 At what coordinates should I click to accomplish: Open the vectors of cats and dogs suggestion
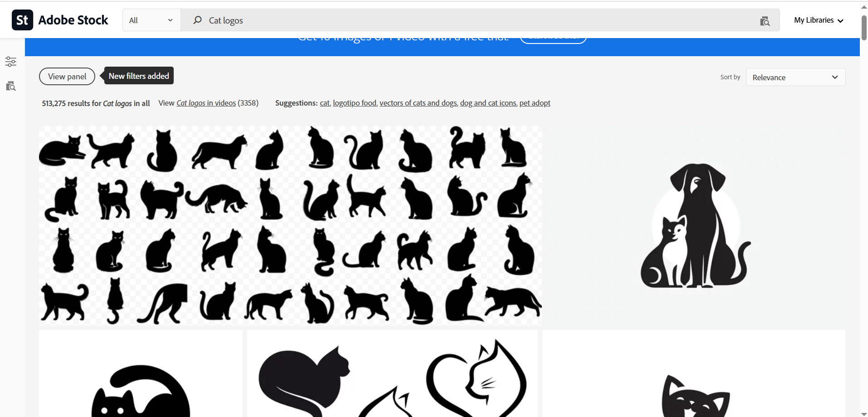coord(418,103)
